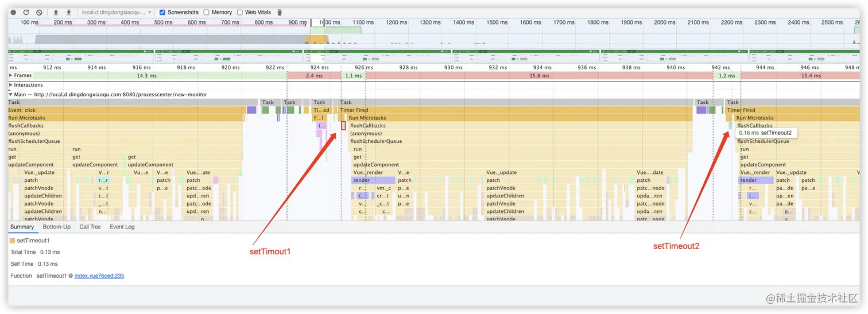
Task: Click the 'Total Time' row in Summary
Action: pos(35,252)
